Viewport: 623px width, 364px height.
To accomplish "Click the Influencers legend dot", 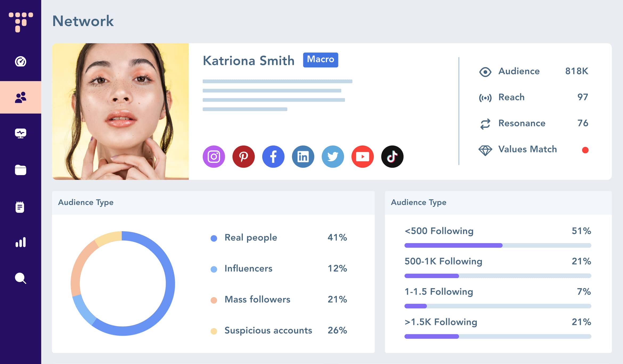I will (x=214, y=269).
